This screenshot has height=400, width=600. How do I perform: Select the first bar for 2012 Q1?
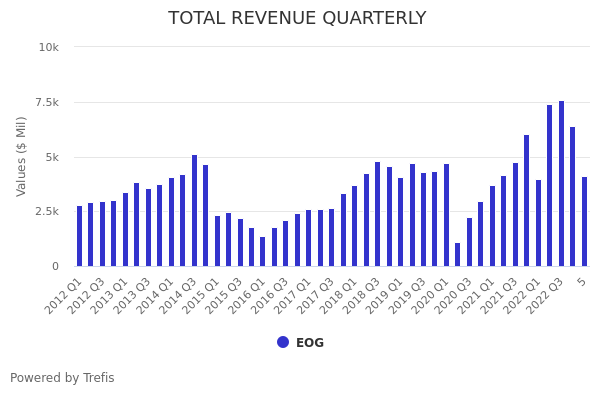click(x=80, y=236)
